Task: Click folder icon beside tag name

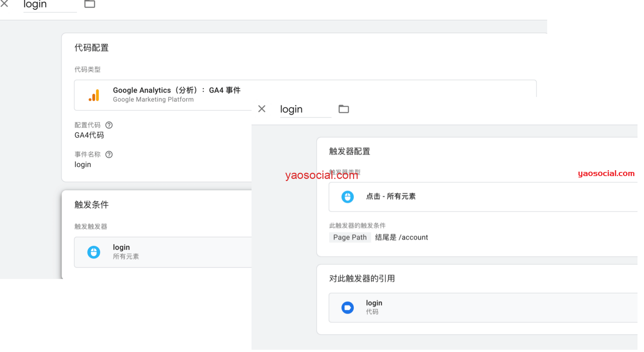Action: (89, 4)
